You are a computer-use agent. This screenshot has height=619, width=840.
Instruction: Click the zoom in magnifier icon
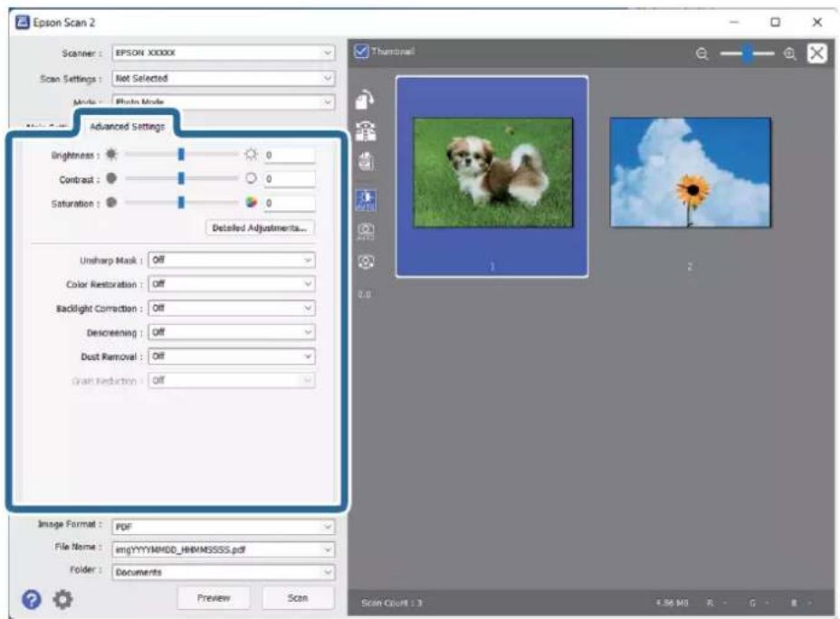point(789,53)
